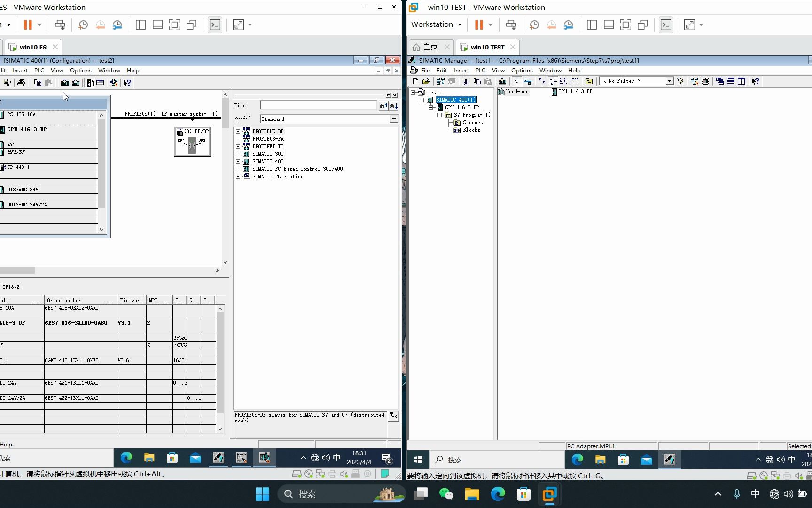This screenshot has height=508, width=812.
Task: Click the take snapshot icon in win10 ES window
Action: pos(83,24)
